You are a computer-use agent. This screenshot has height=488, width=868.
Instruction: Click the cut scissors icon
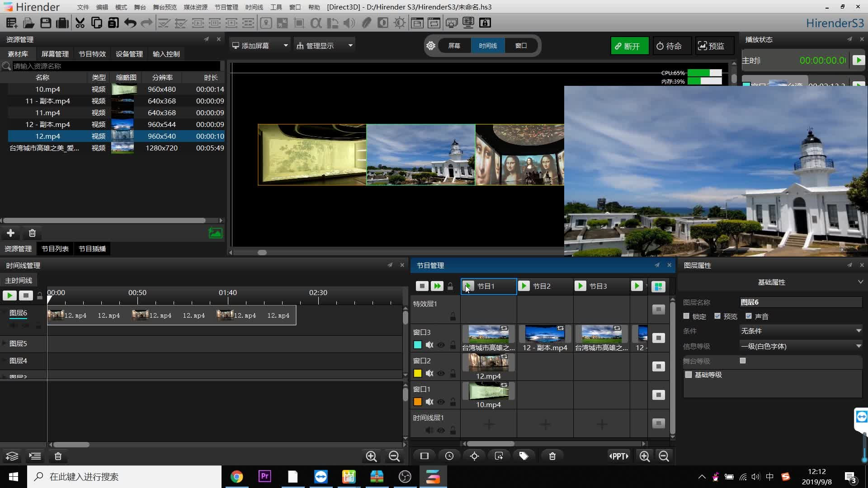pos(80,23)
